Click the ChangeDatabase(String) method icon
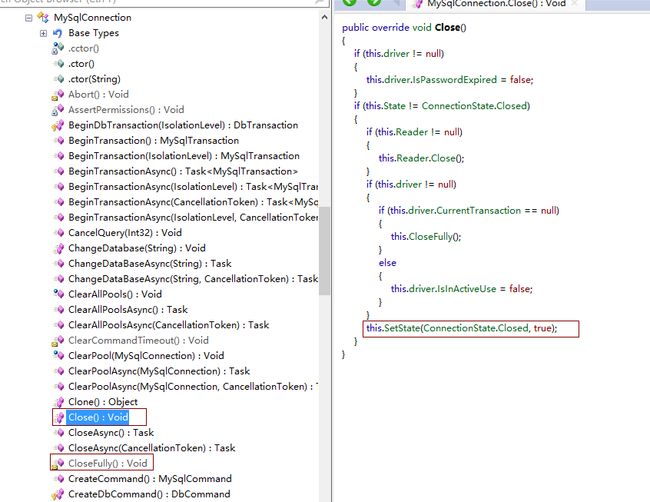 coord(59,248)
